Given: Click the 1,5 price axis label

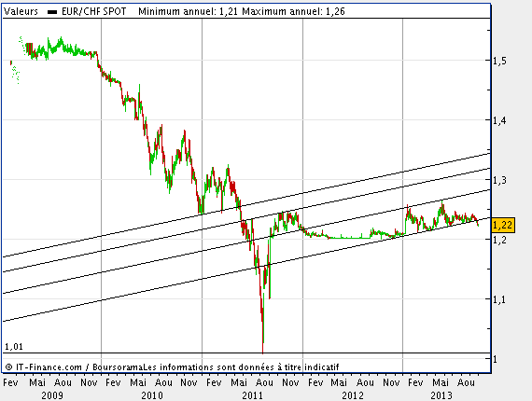Looking at the screenshot, I should pos(499,61).
